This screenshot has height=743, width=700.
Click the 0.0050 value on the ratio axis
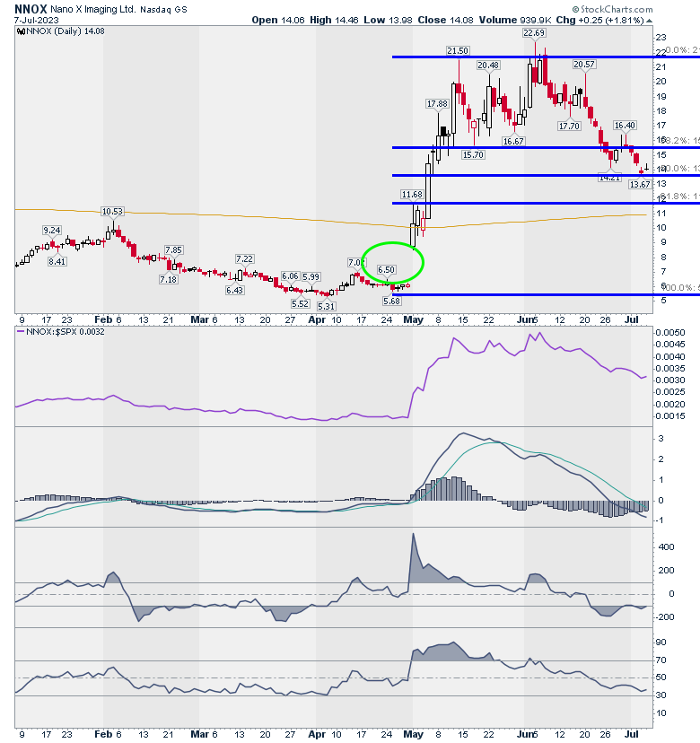[x=670, y=333]
